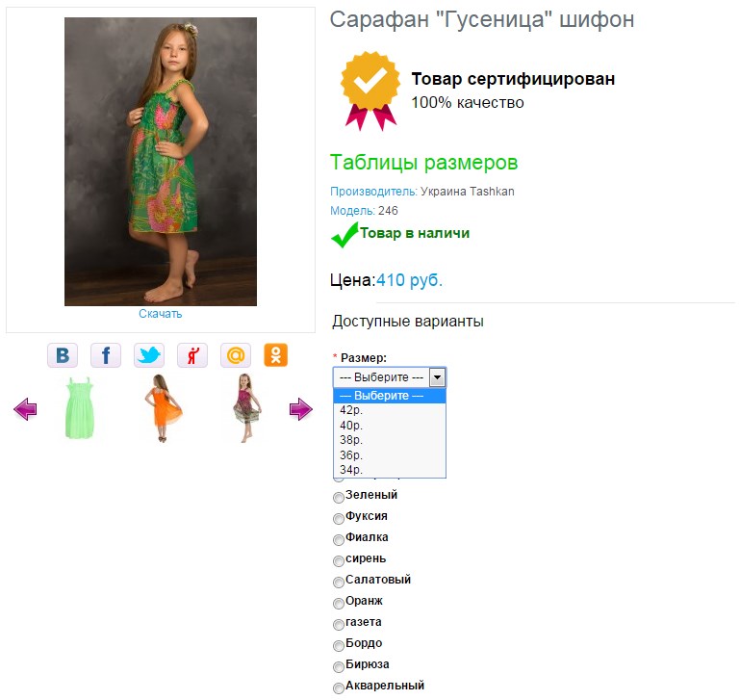Go to next thumbnails with right arrow
Screen dimensions: 740x700
[300, 409]
